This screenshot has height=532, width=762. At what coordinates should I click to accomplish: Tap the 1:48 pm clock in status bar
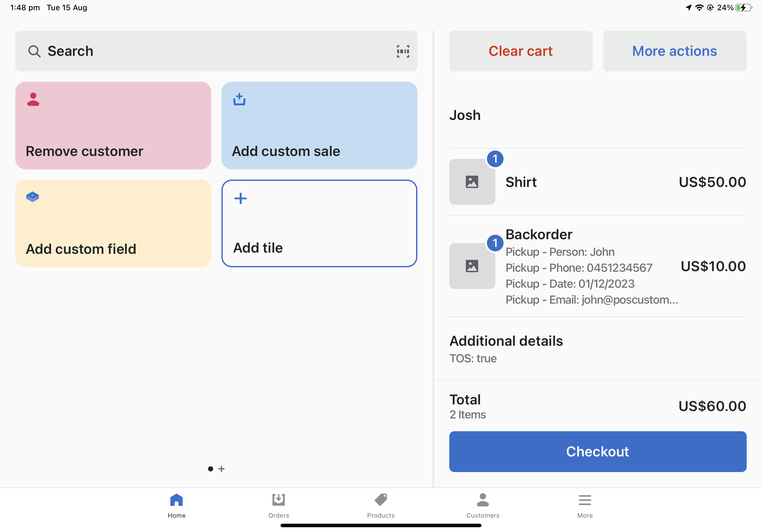pyautogui.click(x=25, y=7)
